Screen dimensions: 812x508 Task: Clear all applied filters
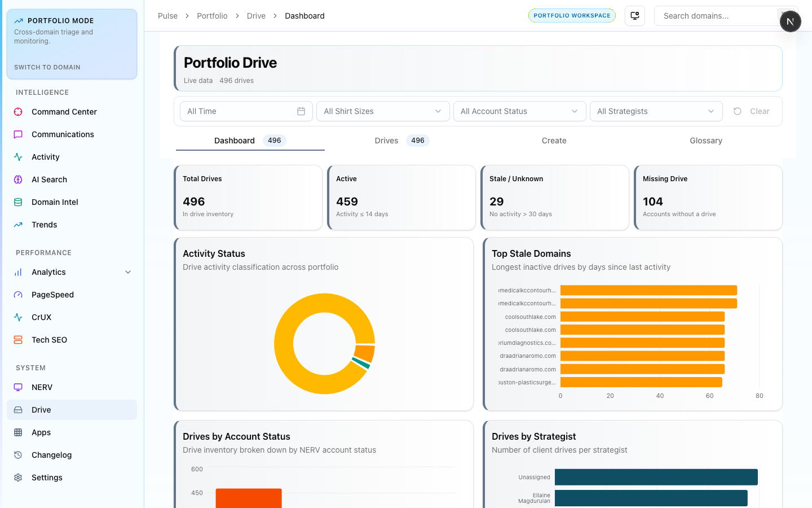pyautogui.click(x=752, y=111)
